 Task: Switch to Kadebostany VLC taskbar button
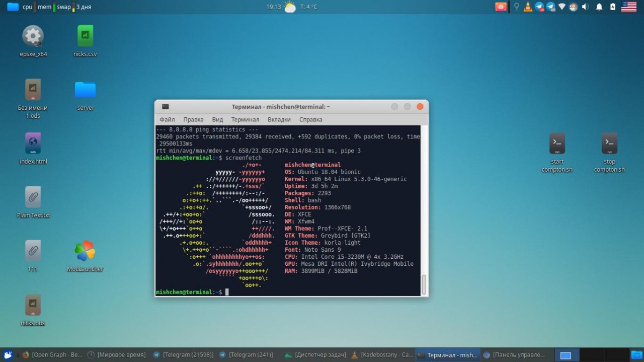[382, 355]
